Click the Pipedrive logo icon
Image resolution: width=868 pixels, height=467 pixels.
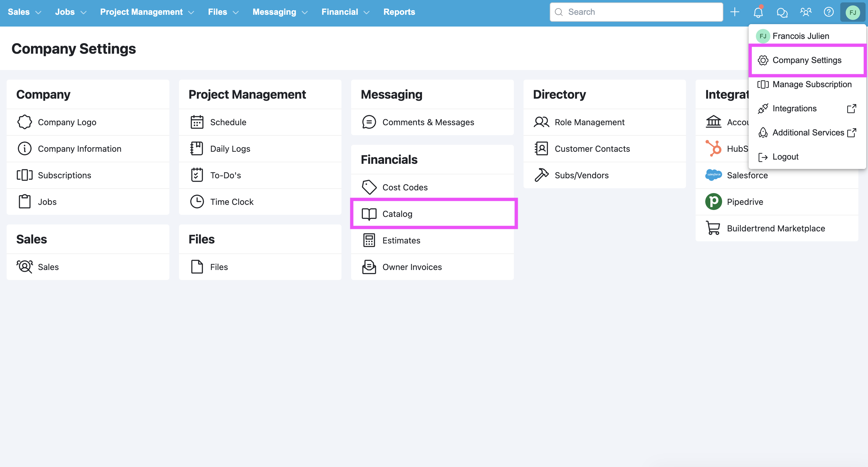pyautogui.click(x=713, y=202)
